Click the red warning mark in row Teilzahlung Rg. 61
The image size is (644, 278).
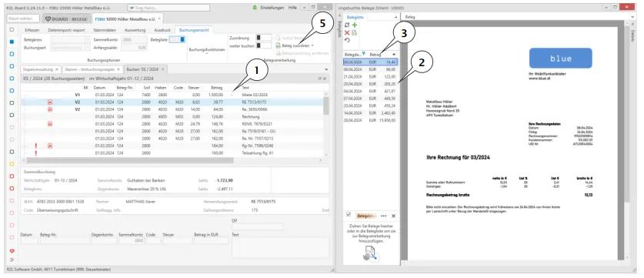click(35, 153)
